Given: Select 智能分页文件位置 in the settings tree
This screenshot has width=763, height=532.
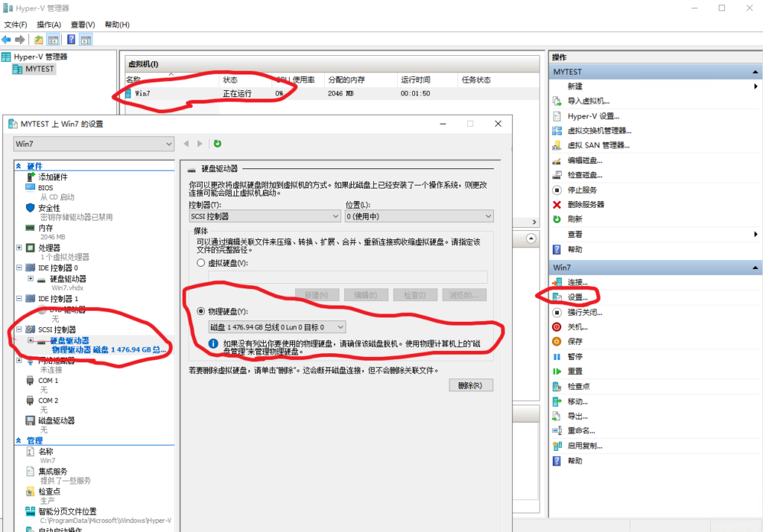Looking at the screenshot, I should (x=68, y=512).
